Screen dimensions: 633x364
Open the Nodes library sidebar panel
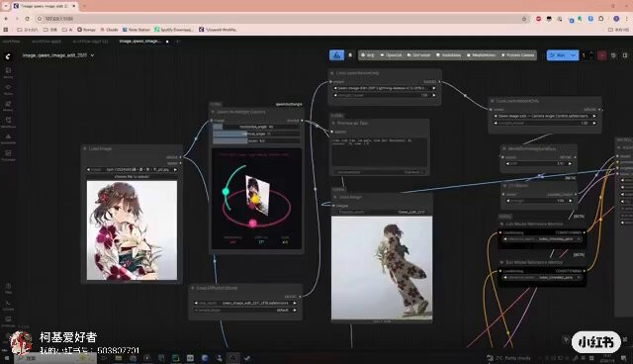pos(8,89)
